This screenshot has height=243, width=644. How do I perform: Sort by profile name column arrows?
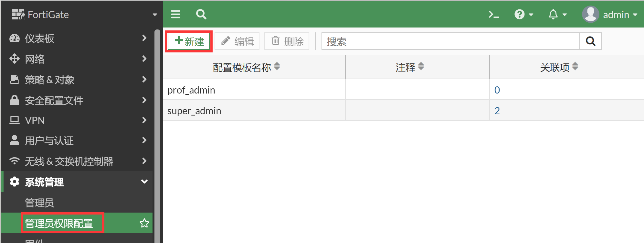point(277,67)
